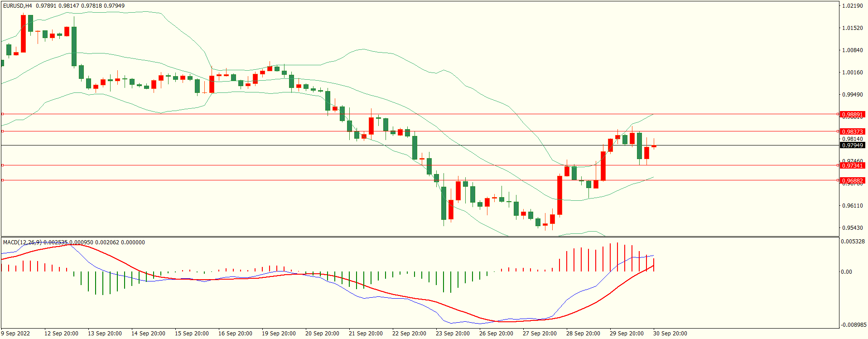Select the red 0.97341 price level label
868x339 pixels.
(852, 166)
